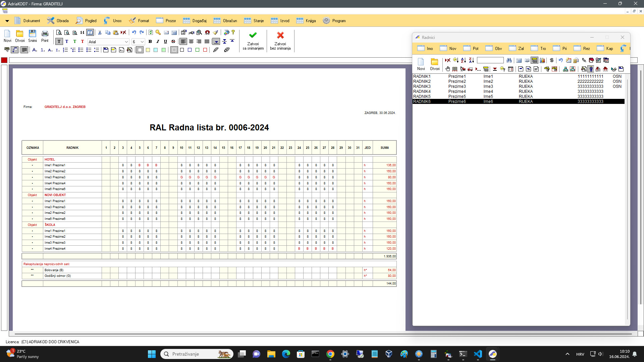Image resolution: width=644 pixels, height=362 pixels.
Task: Click the delete red X icon in Radnici toolbar
Action: point(447,60)
